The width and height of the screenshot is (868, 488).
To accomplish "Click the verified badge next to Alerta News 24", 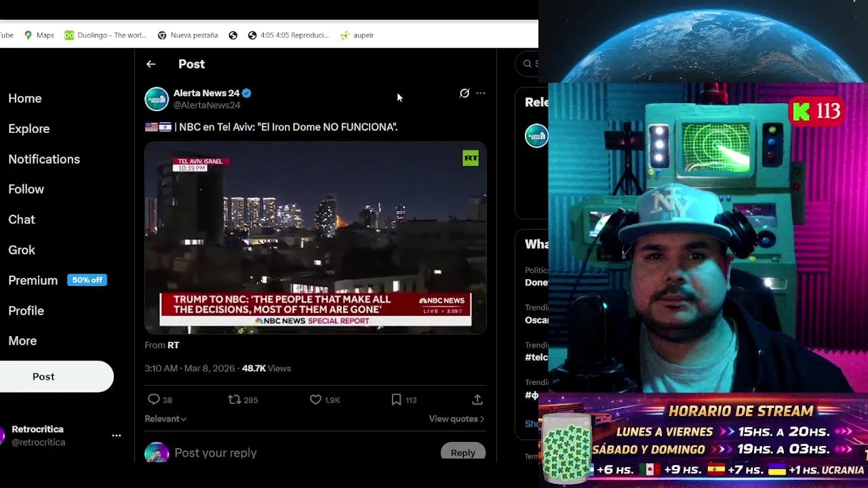I will (x=247, y=93).
